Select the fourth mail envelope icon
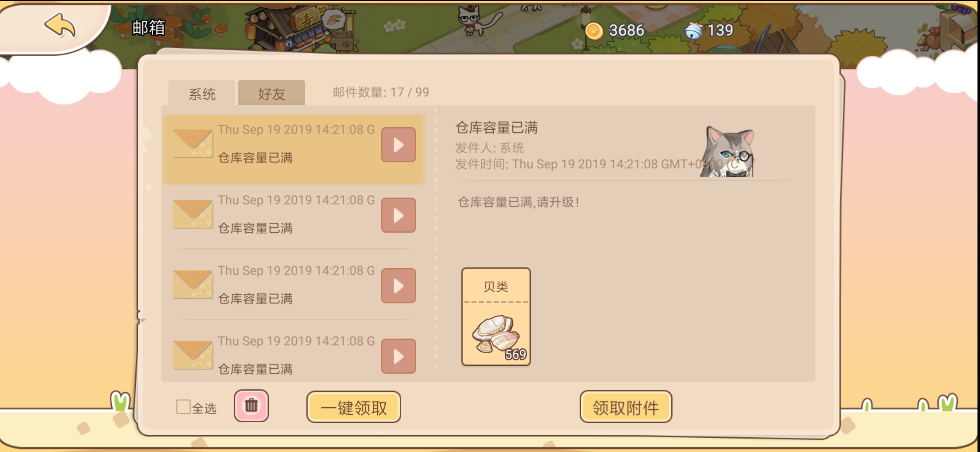The height and width of the screenshot is (452, 980). (193, 355)
